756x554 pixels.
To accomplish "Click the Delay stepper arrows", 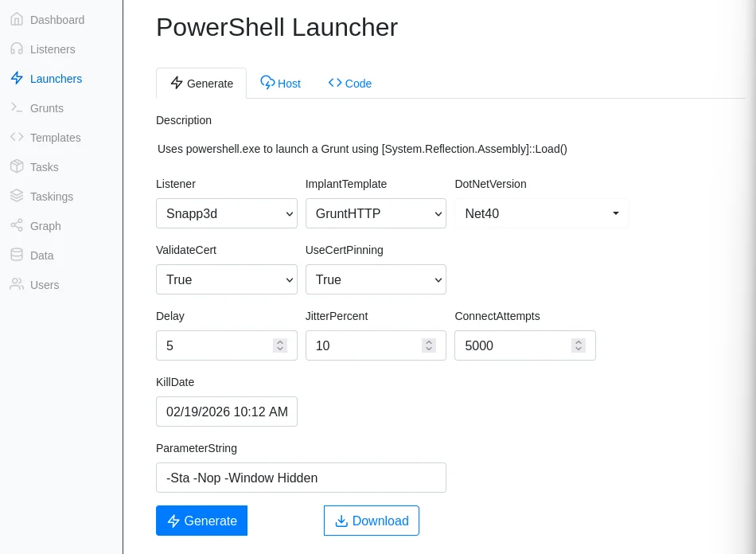I will (x=280, y=345).
